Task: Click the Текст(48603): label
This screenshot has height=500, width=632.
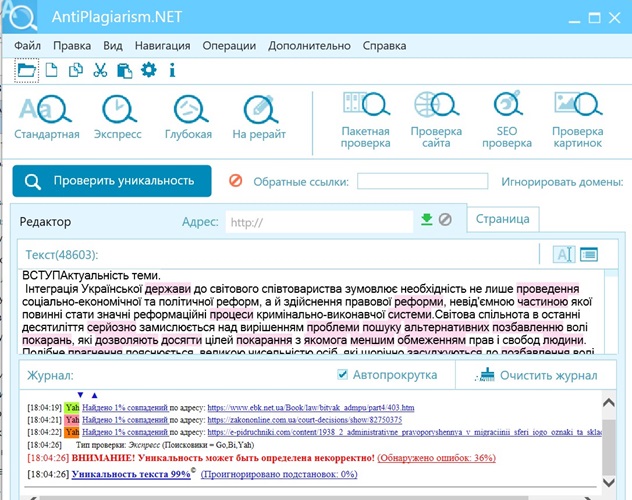Action: 62,255
